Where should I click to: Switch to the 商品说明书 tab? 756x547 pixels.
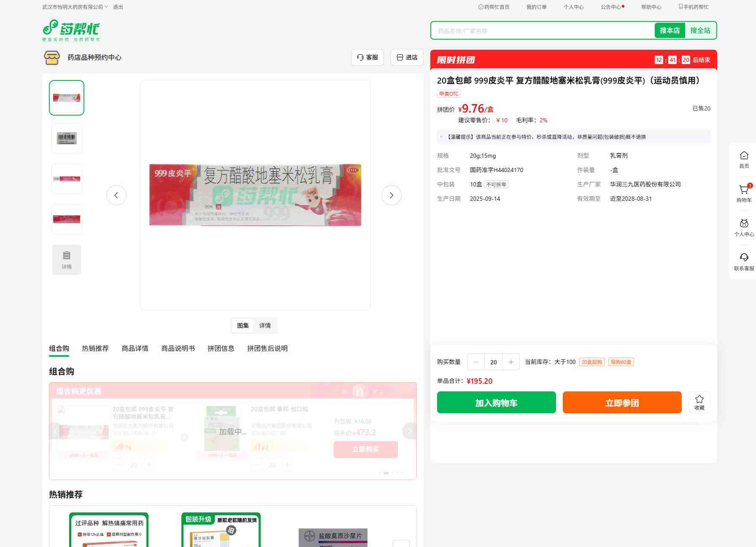(178, 348)
